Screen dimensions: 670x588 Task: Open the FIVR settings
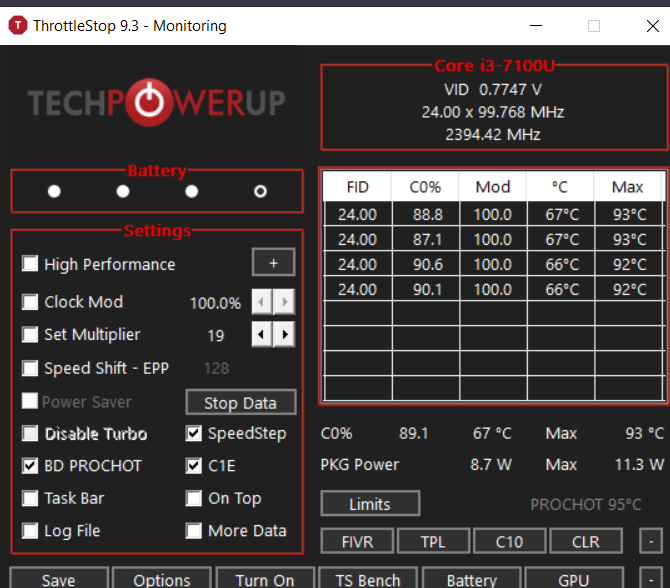click(x=357, y=541)
